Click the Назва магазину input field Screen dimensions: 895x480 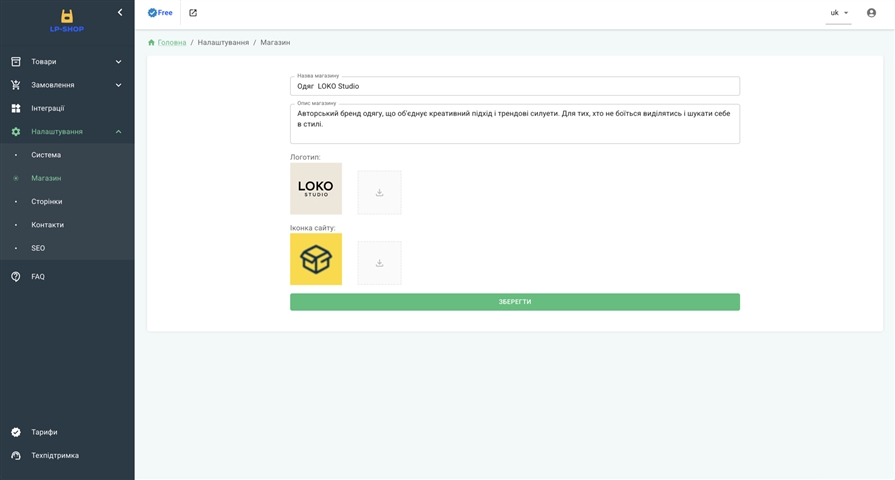514,86
